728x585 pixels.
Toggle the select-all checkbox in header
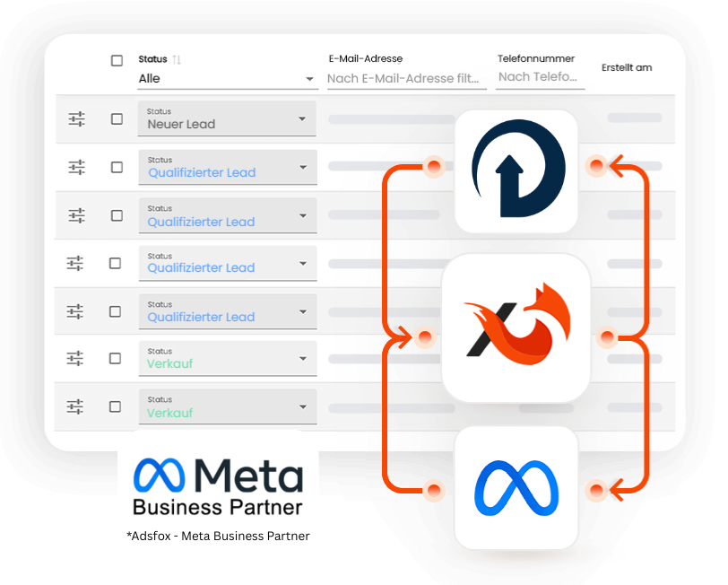[117, 61]
